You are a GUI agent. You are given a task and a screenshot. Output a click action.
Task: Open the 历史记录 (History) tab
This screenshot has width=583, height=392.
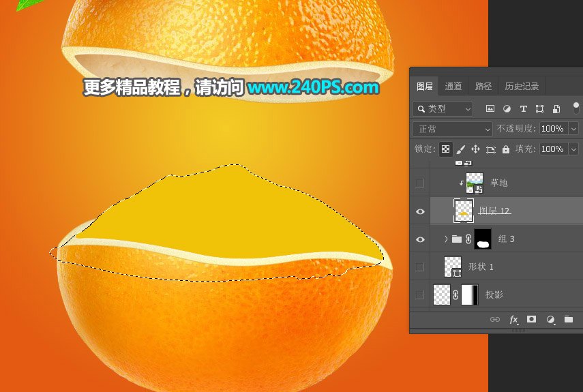(521, 87)
